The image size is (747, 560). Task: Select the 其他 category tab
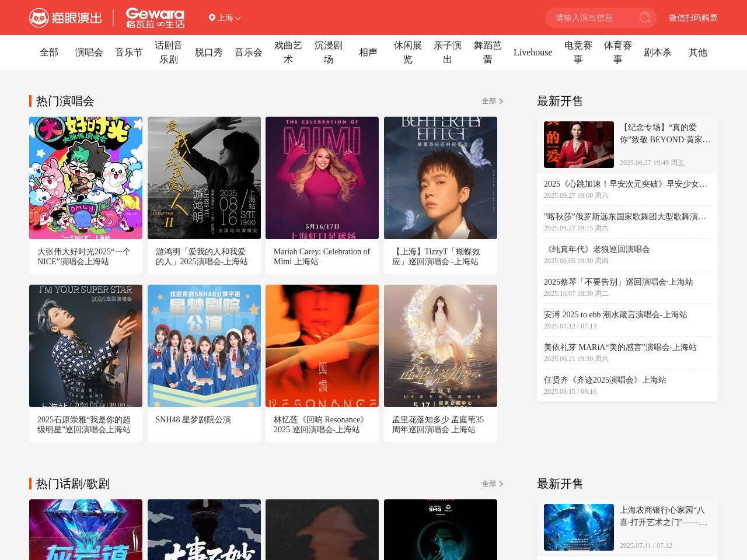pos(698,52)
